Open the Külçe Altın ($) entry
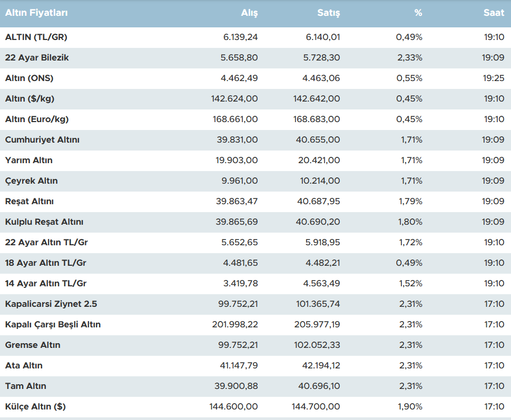This screenshot has height=420, width=511. [x=35, y=407]
